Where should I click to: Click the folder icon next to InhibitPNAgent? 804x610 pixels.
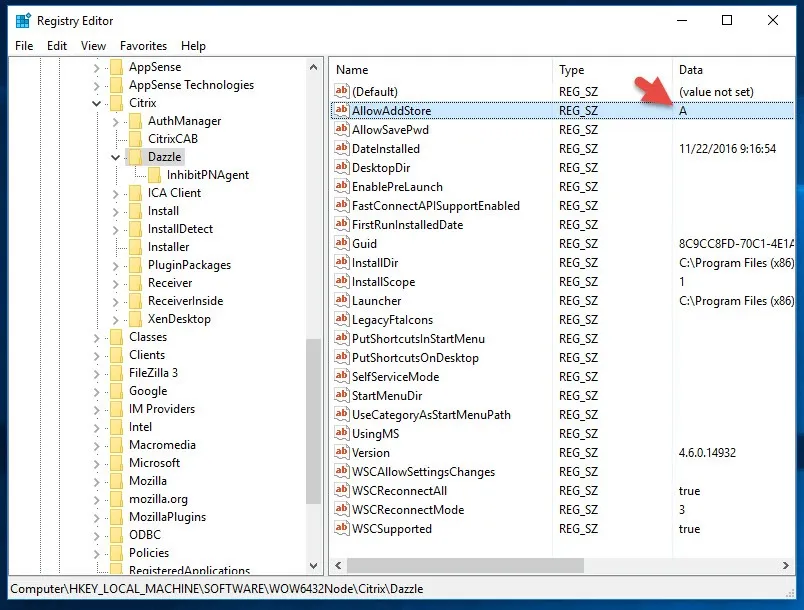point(155,175)
